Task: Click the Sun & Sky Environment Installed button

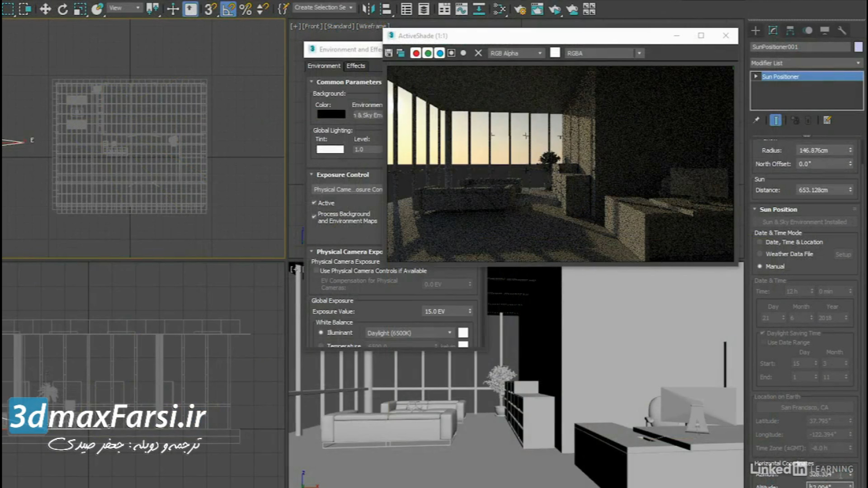Action: pos(804,222)
